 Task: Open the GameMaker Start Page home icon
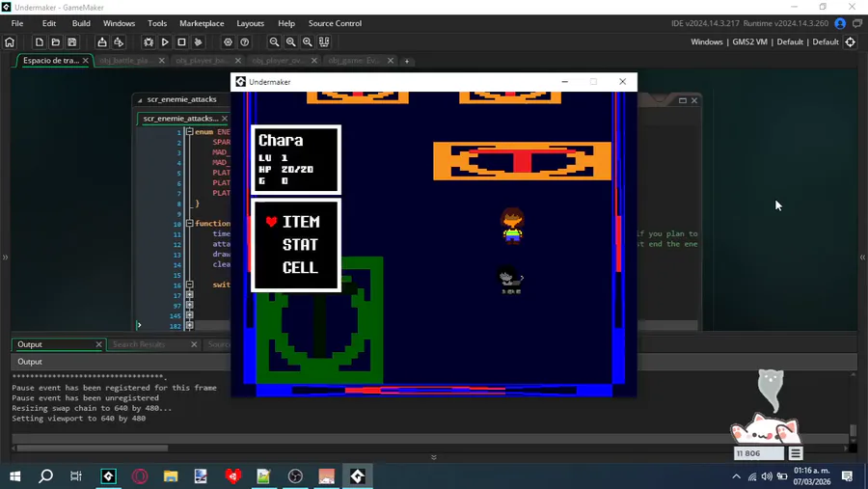point(10,42)
